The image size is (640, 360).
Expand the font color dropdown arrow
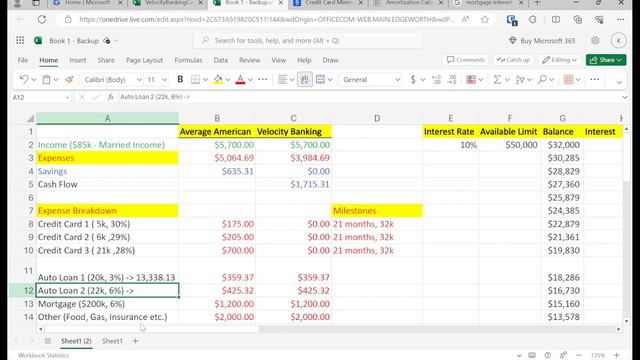[x=250, y=80]
